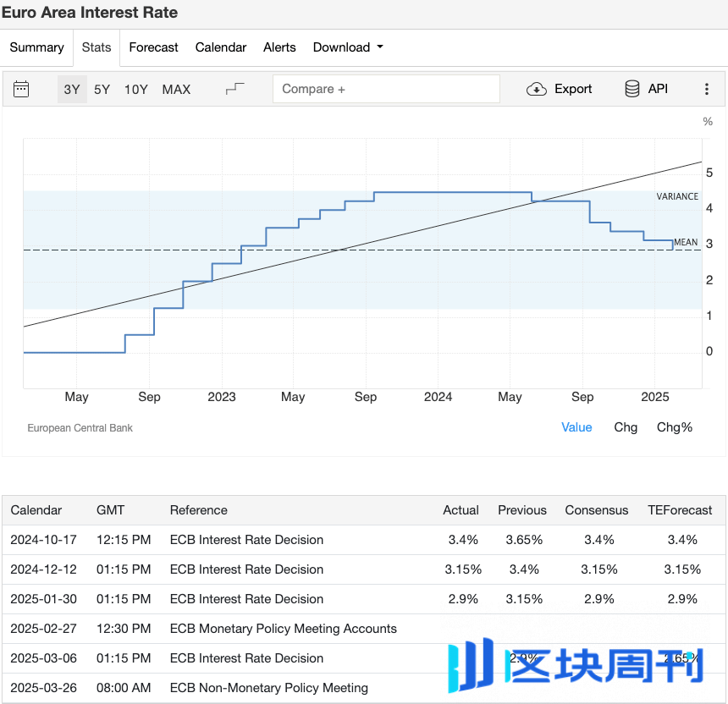Click the Calendar column header

pyautogui.click(x=36, y=510)
